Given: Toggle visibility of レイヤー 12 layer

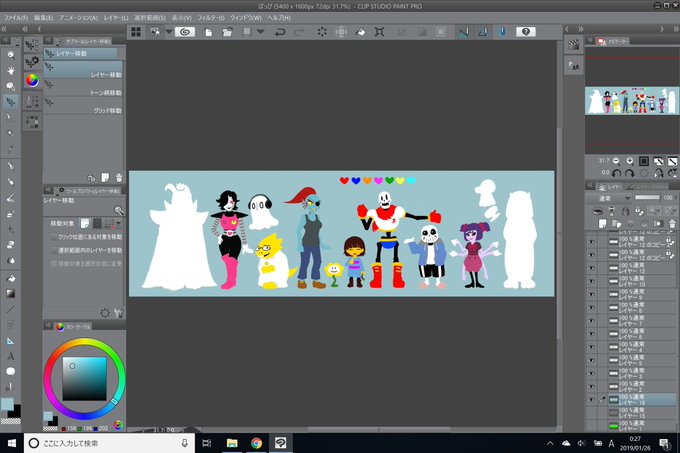Looking at the screenshot, I should [592, 268].
